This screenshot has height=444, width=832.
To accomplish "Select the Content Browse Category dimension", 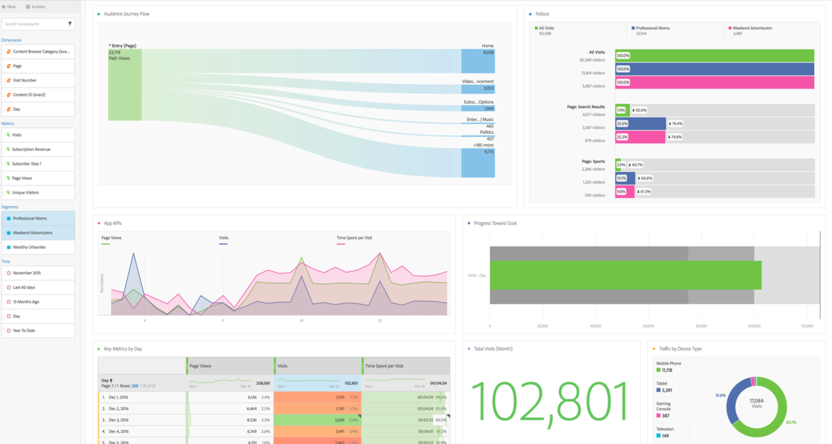I will (x=38, y=51).
